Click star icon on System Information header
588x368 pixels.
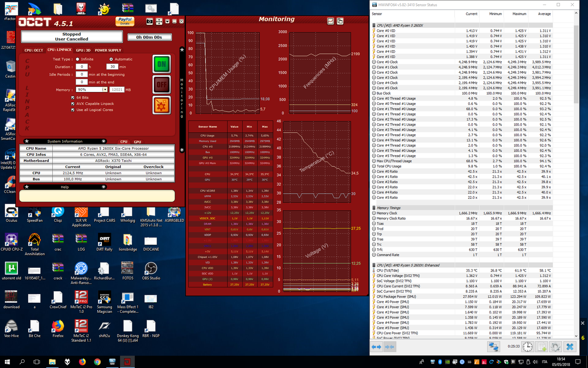click(27, 141)
